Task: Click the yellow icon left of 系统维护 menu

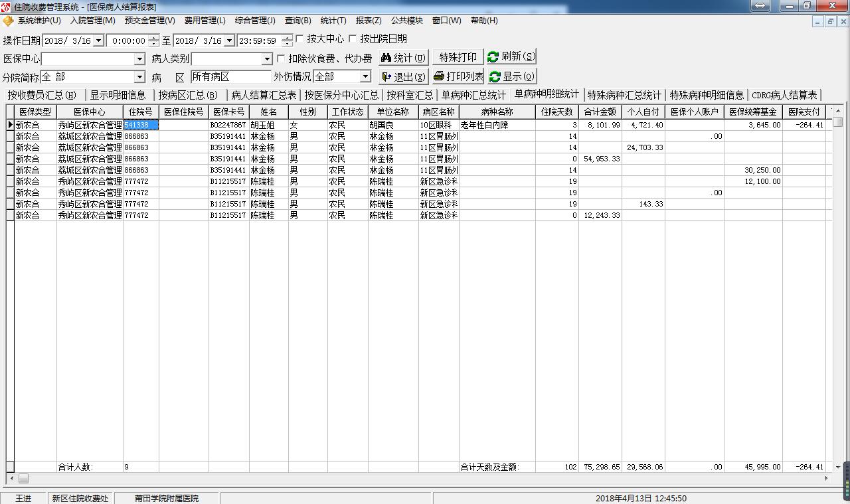Action: pos(8,21)
